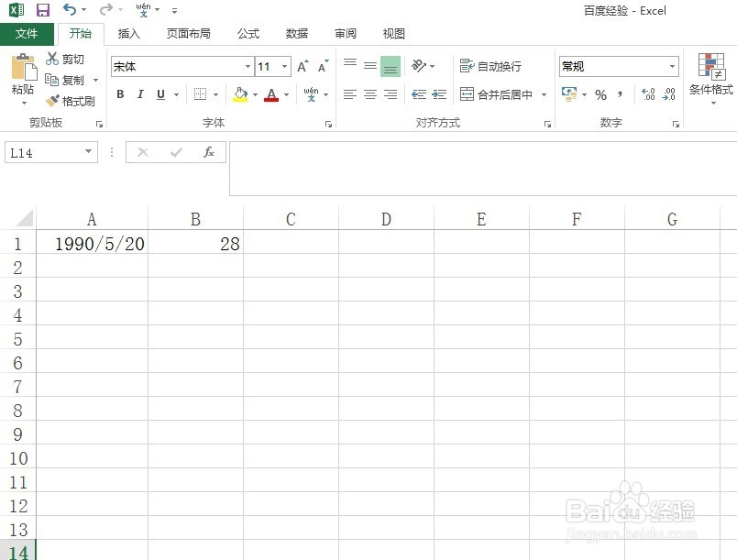The image size is (737, 560).
Task: Increase decimal places in the Number group
Action: pyautogui.click(x=647, y=94)
